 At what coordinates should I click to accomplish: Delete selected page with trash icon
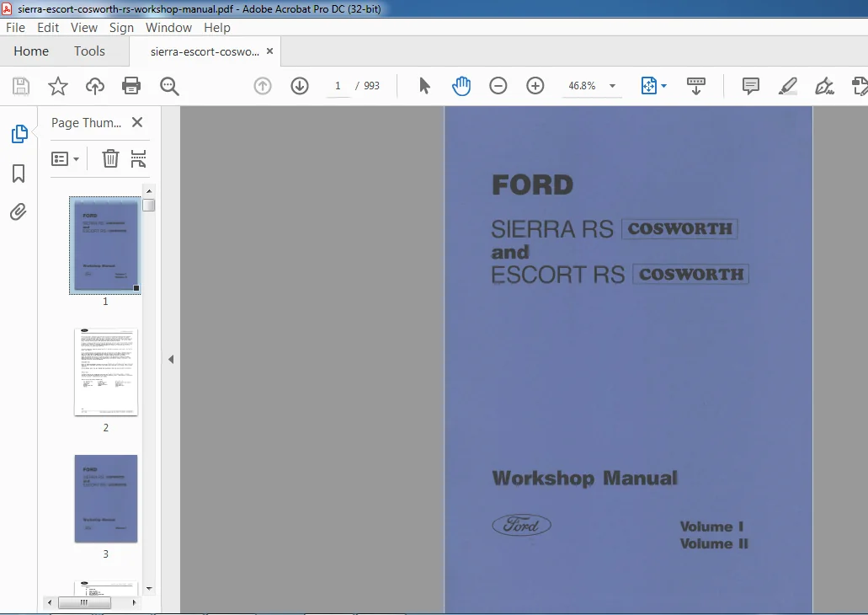110,159
